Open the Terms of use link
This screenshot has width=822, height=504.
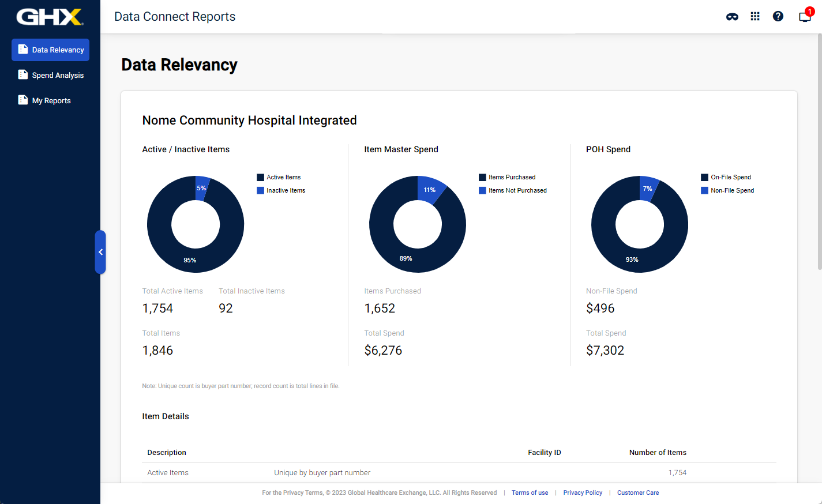click(530, 492)
